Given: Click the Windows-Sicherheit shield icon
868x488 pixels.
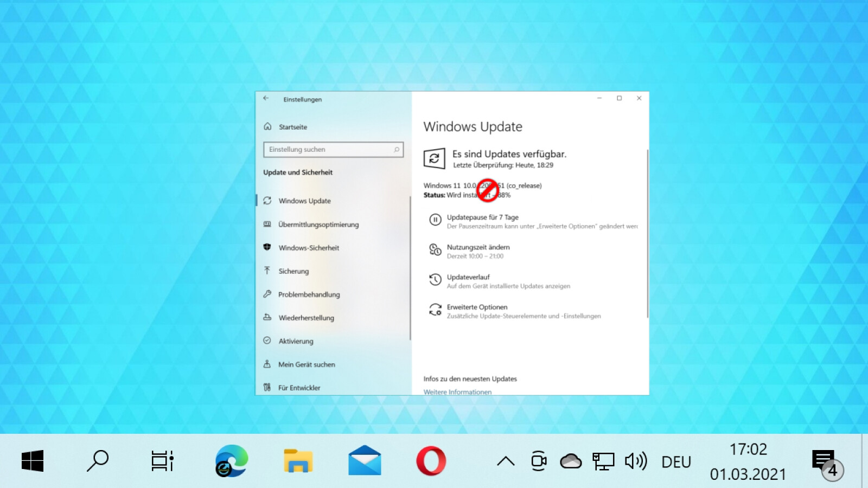Looking at the screenshot, I should click(267, 247).
